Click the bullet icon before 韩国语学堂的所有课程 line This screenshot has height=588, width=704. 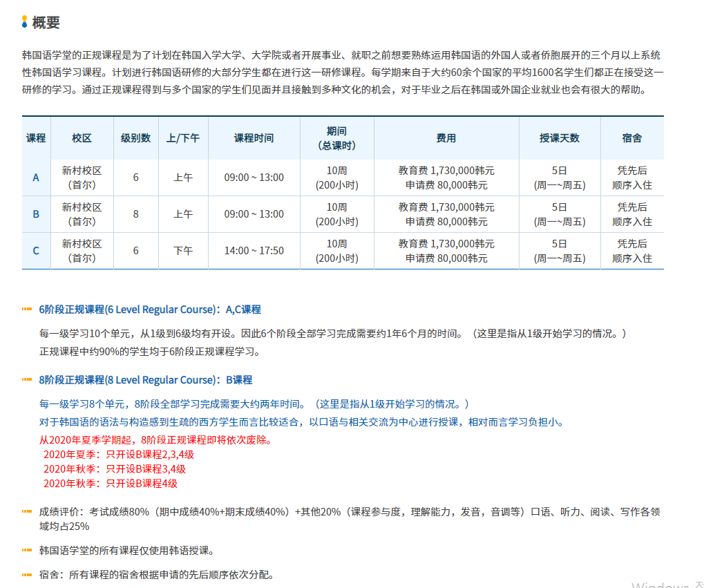27,551
